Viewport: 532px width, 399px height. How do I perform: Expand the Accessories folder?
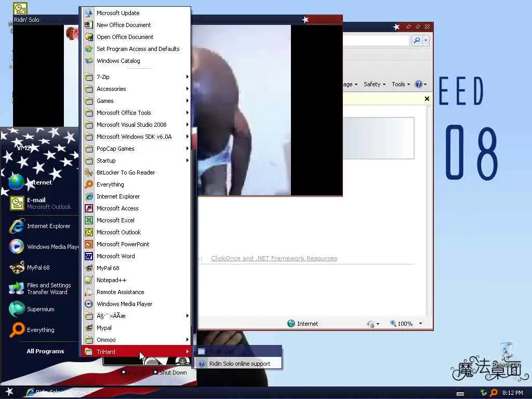click(x=137, y=89)
